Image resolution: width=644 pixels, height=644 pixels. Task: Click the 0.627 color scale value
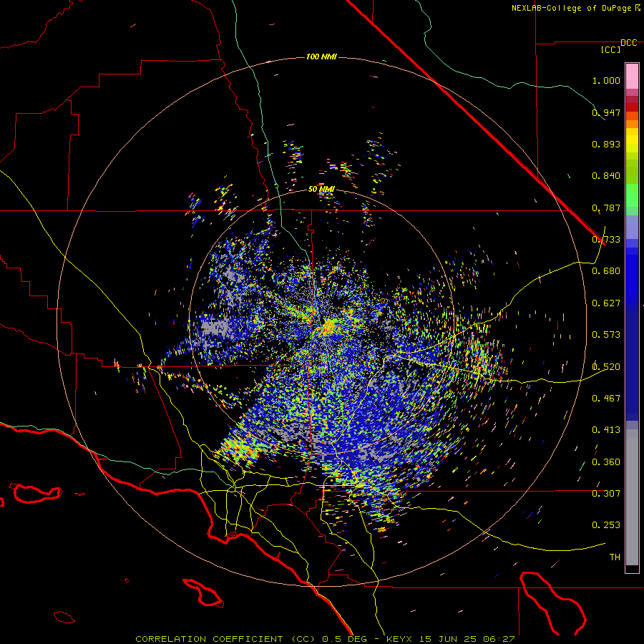click(x=606, y=303)
